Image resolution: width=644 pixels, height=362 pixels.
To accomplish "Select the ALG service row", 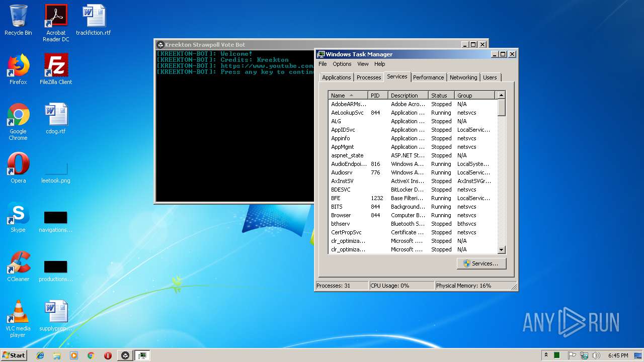I will coord(413,121).
